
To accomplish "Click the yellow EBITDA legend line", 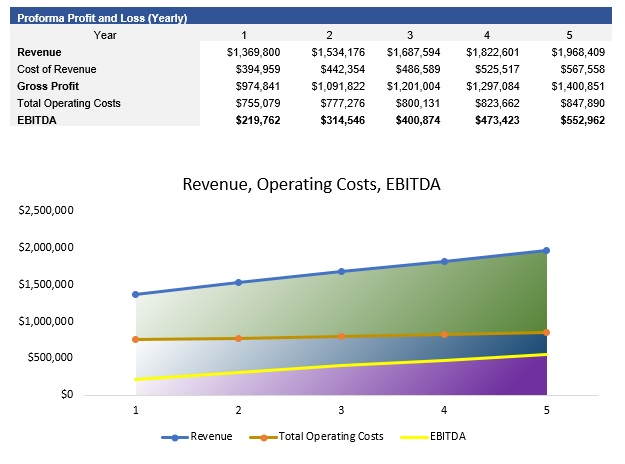I will pyautogui.click(x=414, y=437).
